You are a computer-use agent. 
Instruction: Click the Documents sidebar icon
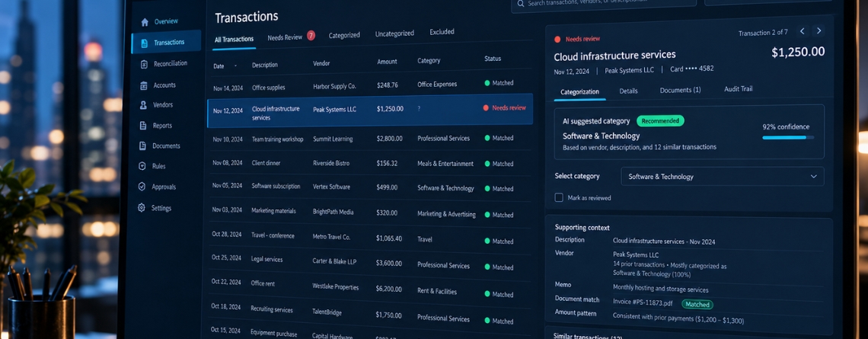(x=142, y=146)
